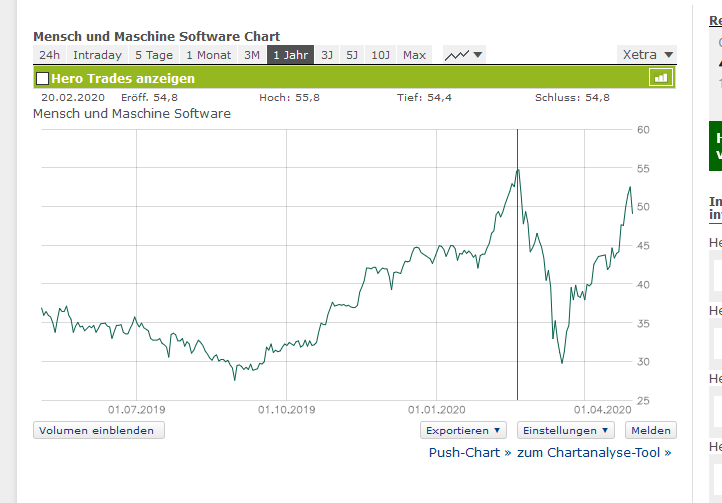
Task: Select the 10J time range
Action: (380, 55)
